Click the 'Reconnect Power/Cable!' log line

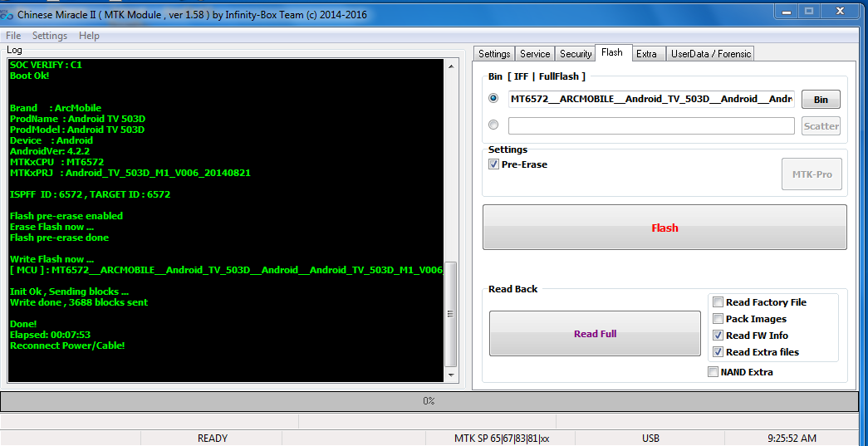67,346
